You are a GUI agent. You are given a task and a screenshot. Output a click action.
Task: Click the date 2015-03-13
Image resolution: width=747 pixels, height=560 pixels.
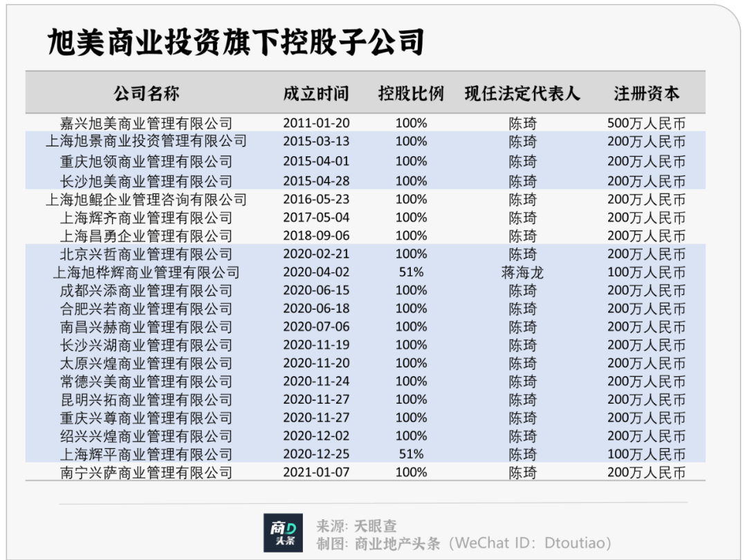pyautogui.click(x=316, y=141)
